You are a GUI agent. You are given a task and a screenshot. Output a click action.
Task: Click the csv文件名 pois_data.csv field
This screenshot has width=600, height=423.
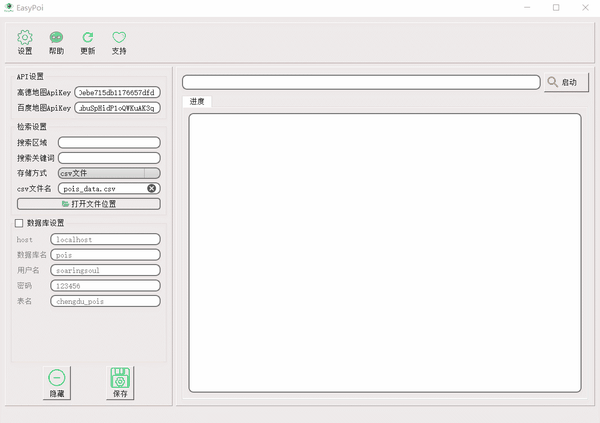point(109,188)
